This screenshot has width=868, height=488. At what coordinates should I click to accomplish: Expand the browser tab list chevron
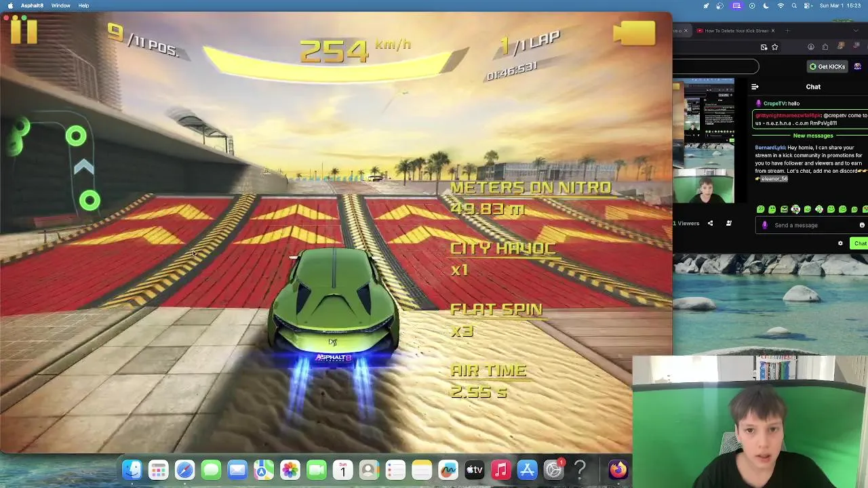pyautogui.click(x=855, y=30)
